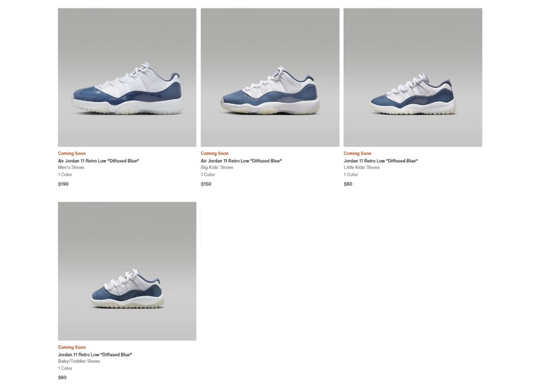Select the Men's Shoes subtitle text
The image size is (552, 392).
[x=71, y=168]
